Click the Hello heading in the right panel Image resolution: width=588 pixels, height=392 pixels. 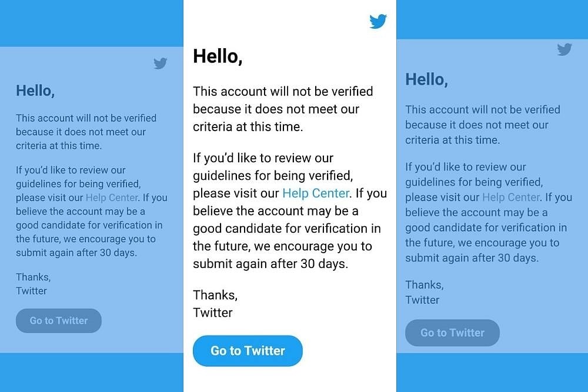tap(426, 79)
